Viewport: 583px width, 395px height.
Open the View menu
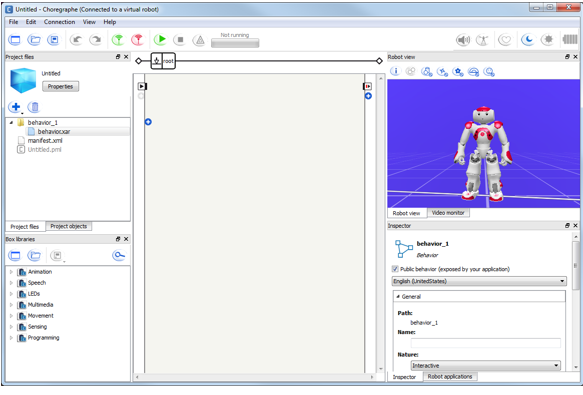click(89, 22)
